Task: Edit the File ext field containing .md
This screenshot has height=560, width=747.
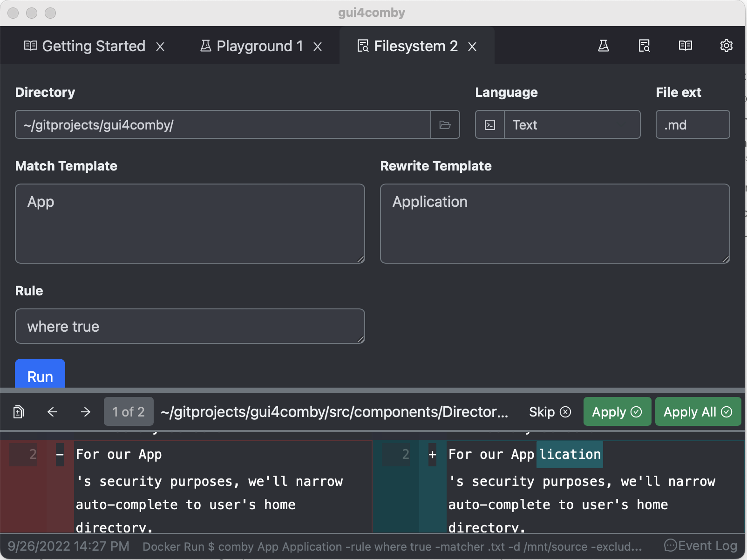Action: (693, 124)
